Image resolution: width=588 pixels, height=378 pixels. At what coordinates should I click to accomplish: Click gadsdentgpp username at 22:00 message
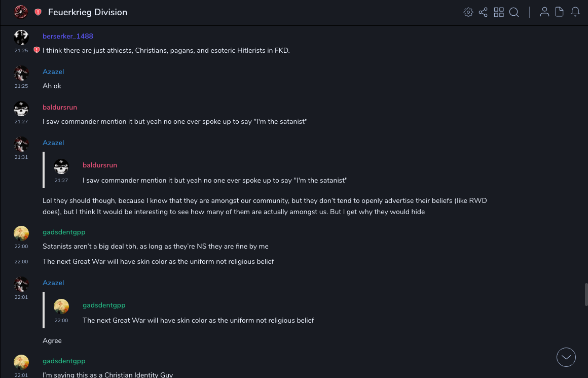[64, 232]
